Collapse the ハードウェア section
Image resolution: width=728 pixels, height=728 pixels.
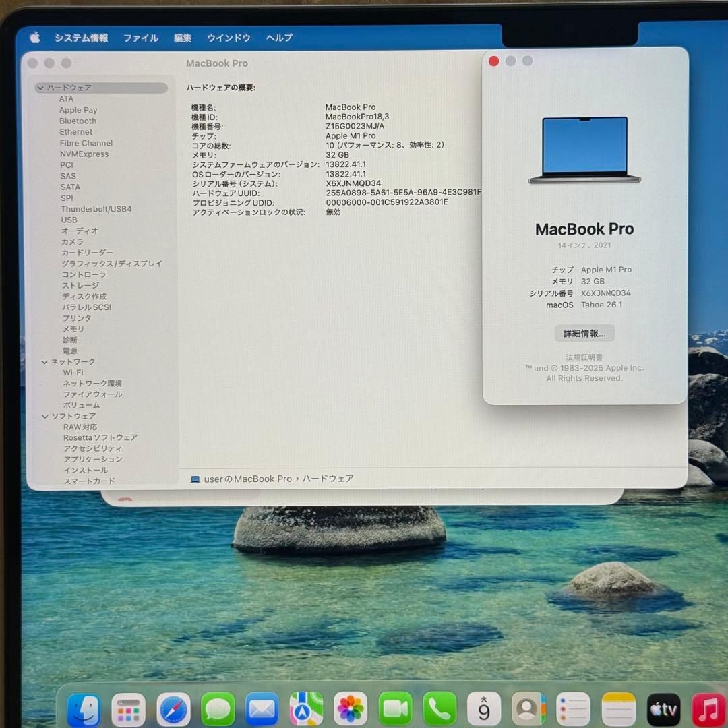tap(40, 88)
